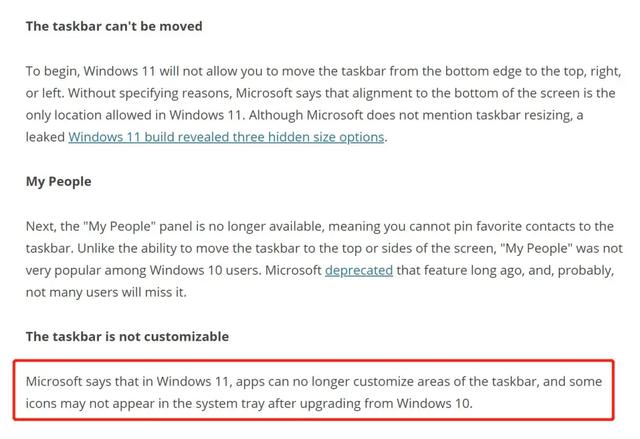Click "The taskbar is not customizable" heading

tap(127, 336)
